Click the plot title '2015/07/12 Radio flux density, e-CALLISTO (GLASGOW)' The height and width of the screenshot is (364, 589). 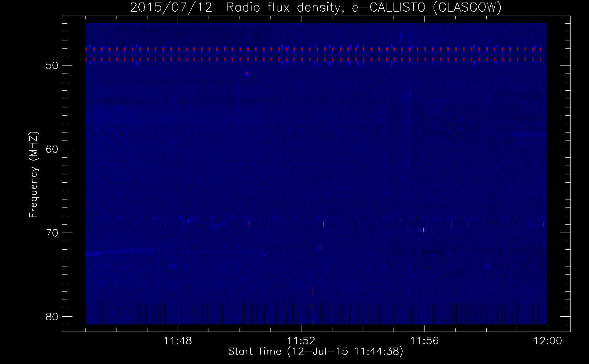coord(316,8)
